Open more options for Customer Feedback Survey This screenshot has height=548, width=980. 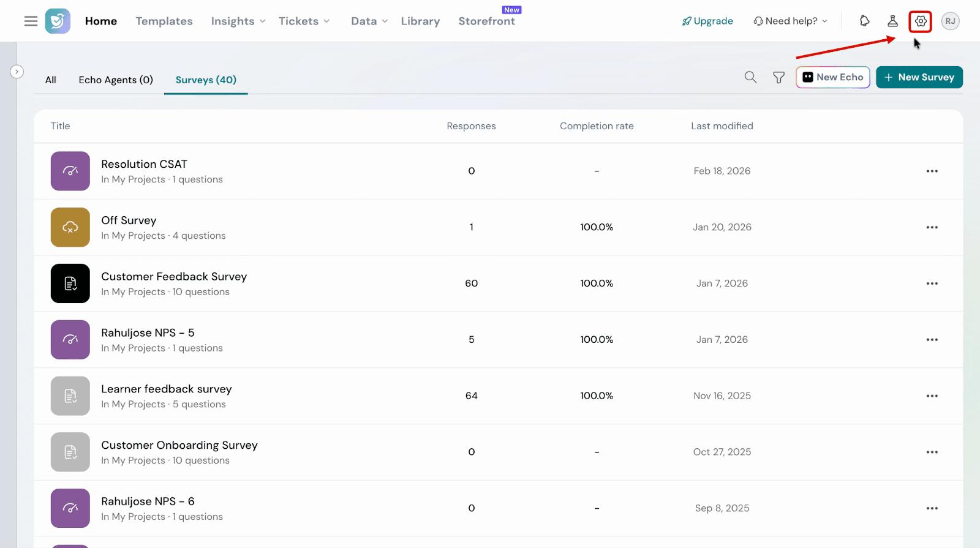click(932, 283)
